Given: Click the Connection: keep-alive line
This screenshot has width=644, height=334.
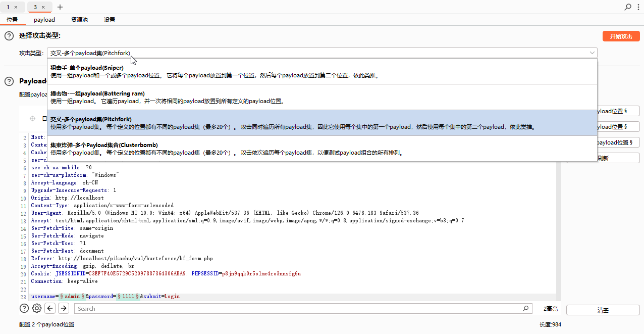Looking at the screenshot, I should pyautogui.click(x=65, y=281).
